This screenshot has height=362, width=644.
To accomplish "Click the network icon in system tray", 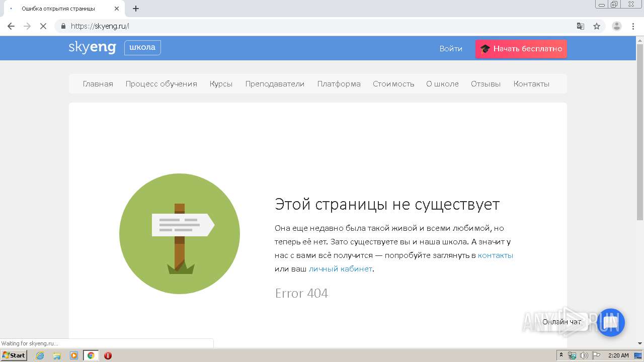I will [x=572, y=355].
